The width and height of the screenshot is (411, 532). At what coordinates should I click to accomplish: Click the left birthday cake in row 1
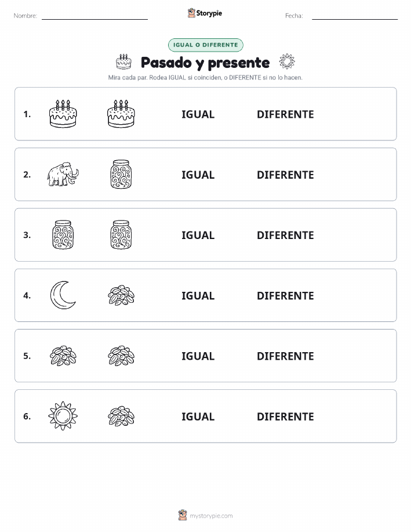click(63, 114)
